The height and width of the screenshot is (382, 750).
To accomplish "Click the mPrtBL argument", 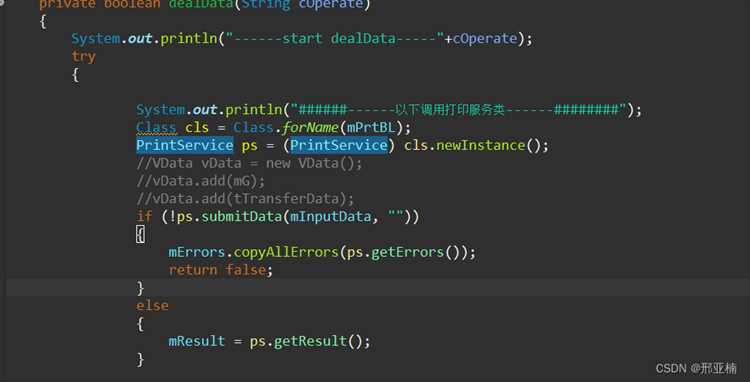I will pyautogui.click(x=371, y=128).
